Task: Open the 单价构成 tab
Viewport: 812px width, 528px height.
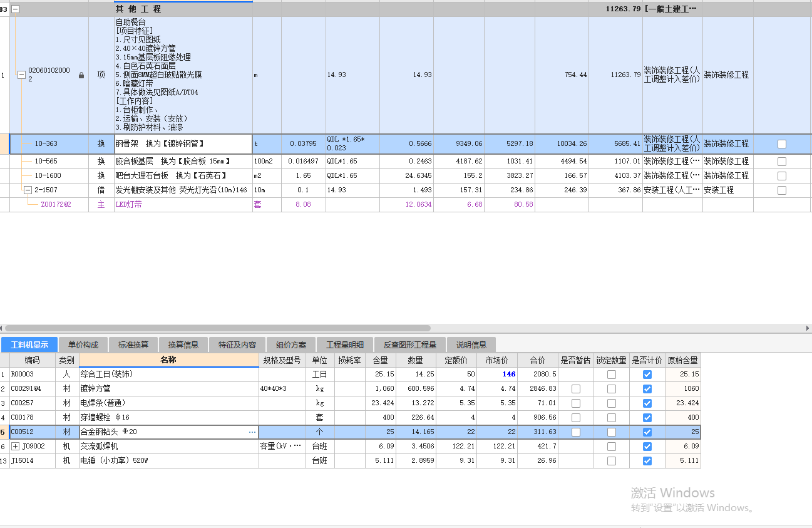Action: pyautogui.click(x=83, y=345)
